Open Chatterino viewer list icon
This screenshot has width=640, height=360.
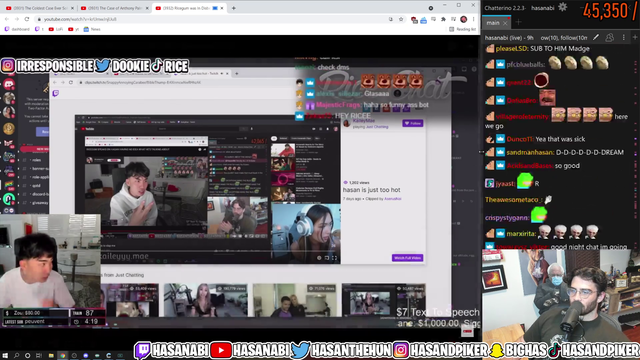tap(610, 38)
